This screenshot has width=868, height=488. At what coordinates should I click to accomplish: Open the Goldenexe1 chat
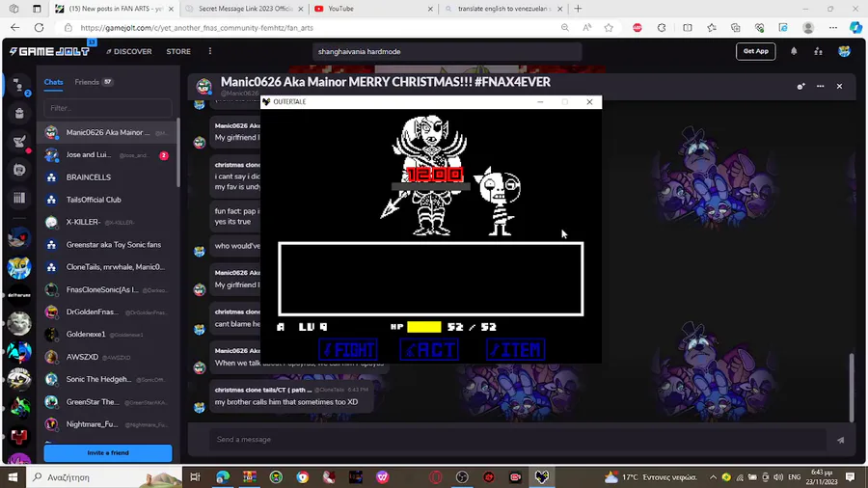click(x=108, y=335)
